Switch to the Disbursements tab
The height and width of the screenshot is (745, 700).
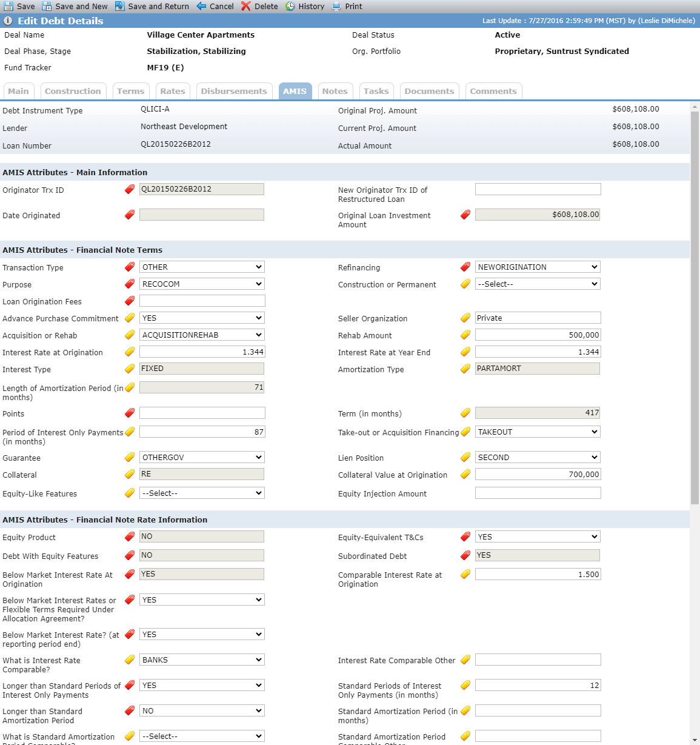234,91
